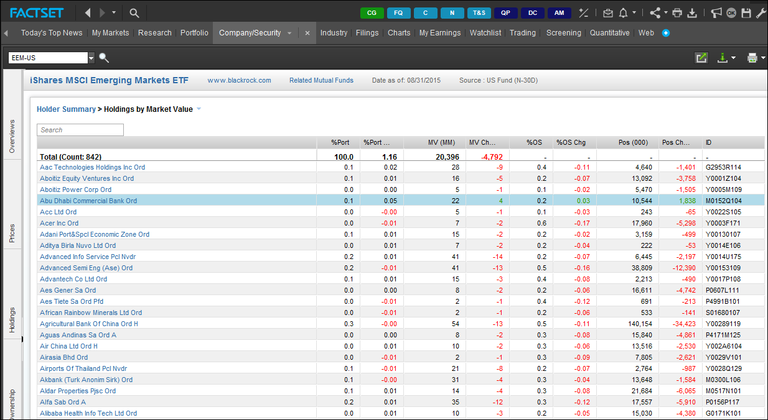Switch to the Research tab

tap(155, 33)
